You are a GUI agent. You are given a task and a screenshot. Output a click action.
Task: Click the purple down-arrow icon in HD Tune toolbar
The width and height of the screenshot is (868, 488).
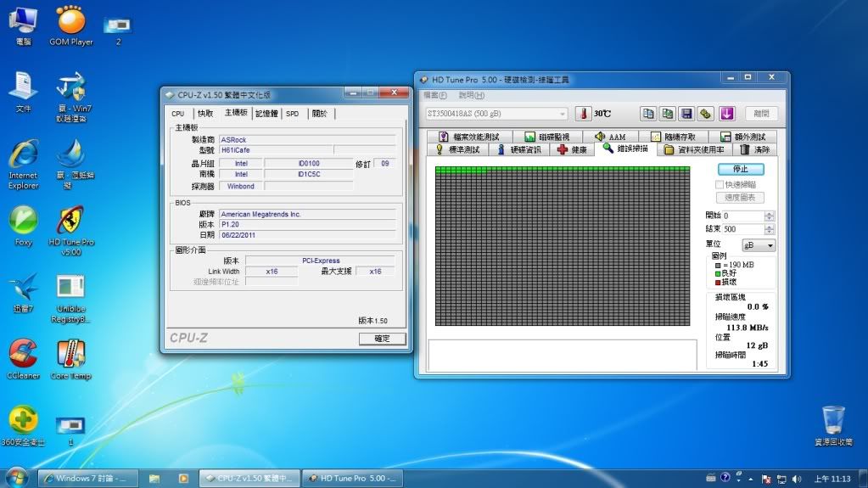(727, 114)
